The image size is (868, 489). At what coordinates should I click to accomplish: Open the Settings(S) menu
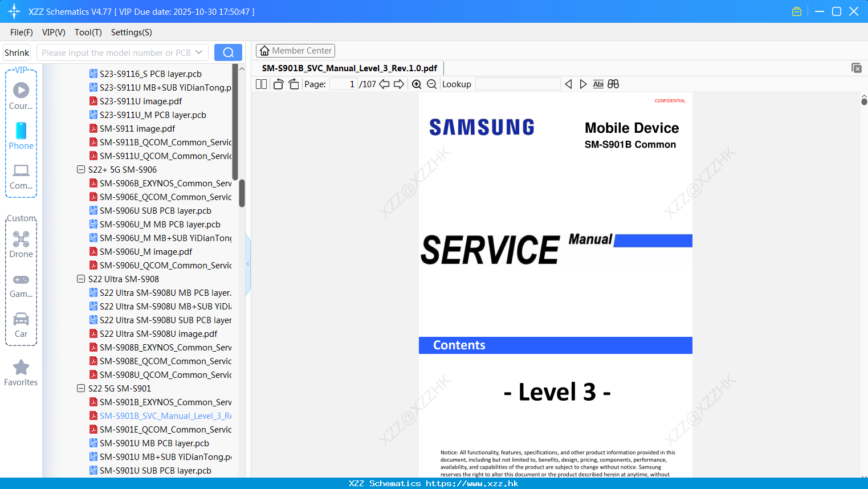(x=132, y=32)
